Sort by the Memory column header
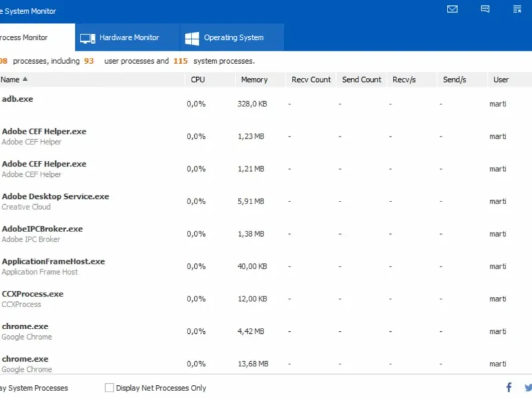Viewport: 532px width, 399px height. [254, 79]
